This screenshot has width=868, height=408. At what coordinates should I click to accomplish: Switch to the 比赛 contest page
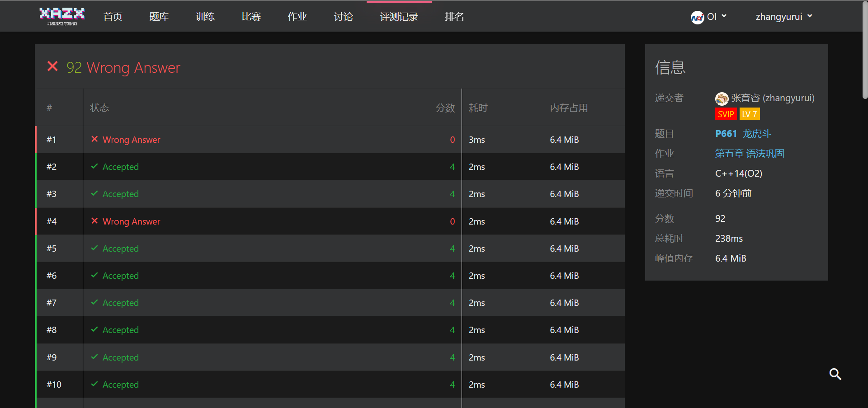251,17
